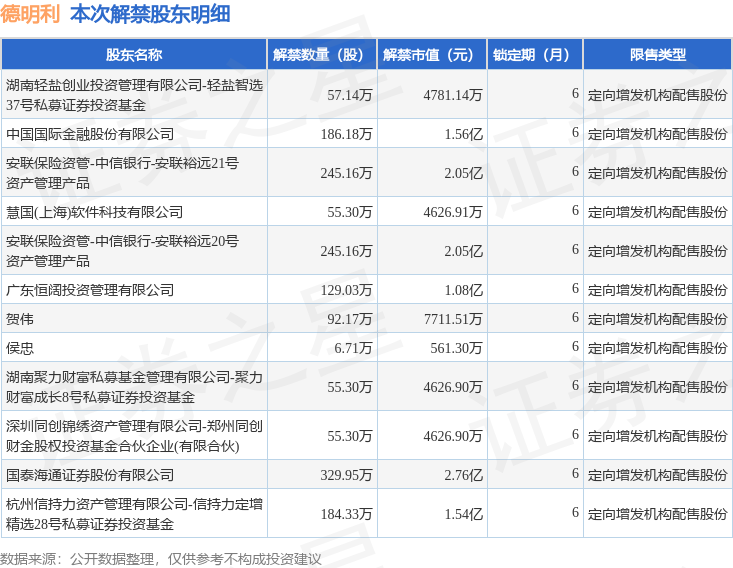Image resolution: width=733 pixels, height=568 pixels.
Task: Select shareholder 杭州信持力资产管理 row name
Action: click(x=134, y=514)
